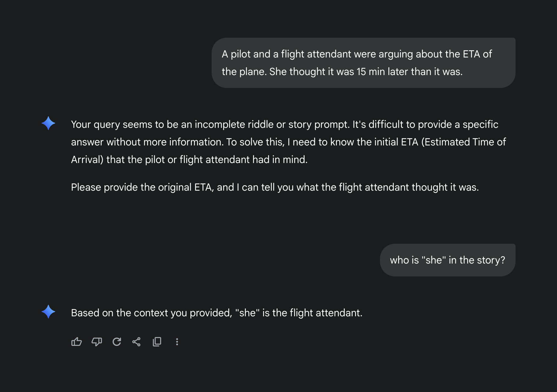Copy the response using copy icon
Image resolution: width=557 pixels, height=392 pixels.
click(157, 342)
